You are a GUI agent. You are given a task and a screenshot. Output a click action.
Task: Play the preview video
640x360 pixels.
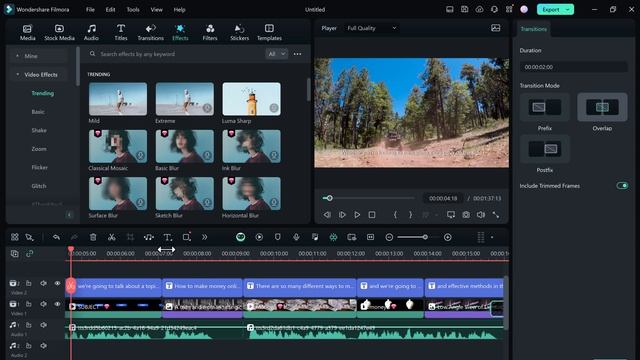(x=357, y=215)
